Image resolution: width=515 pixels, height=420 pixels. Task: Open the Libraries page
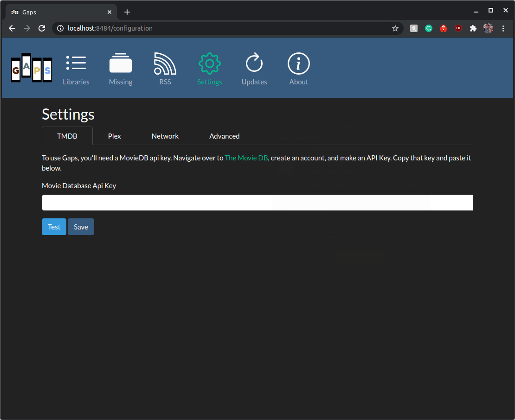pyautogui.click(x=76, y=69)
